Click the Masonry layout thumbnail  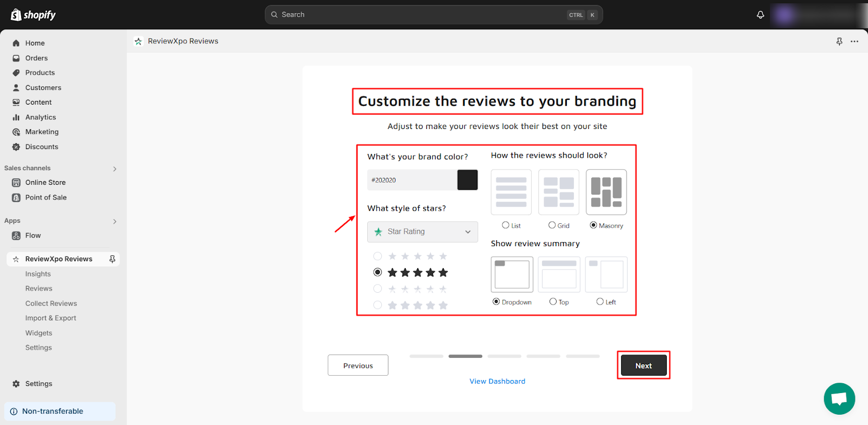coord(607,192)
